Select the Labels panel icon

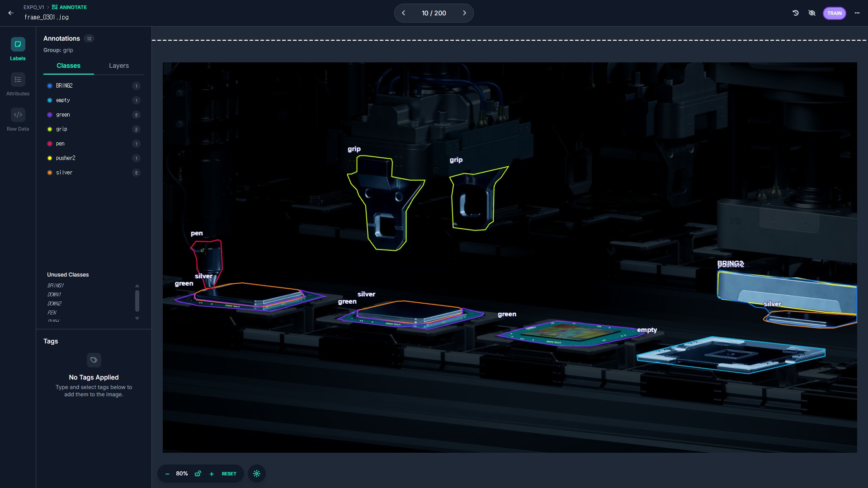(x=18, y=44)
